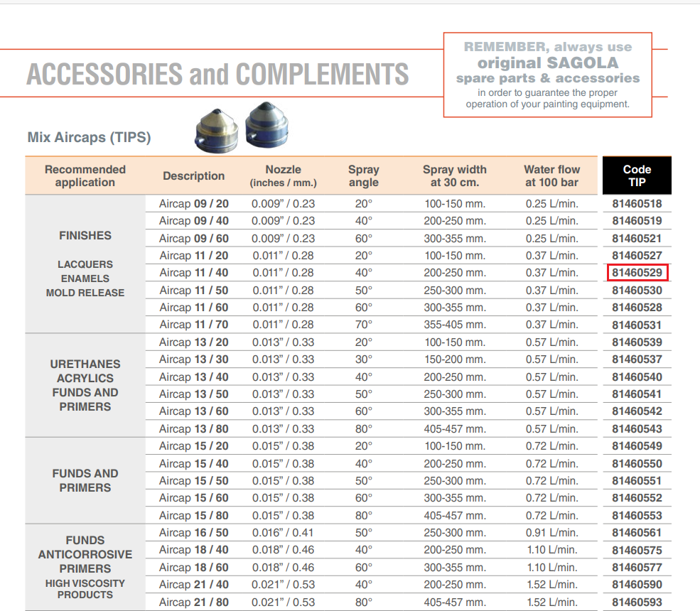Select the 'Aircap 18 / 40' description

194,549
